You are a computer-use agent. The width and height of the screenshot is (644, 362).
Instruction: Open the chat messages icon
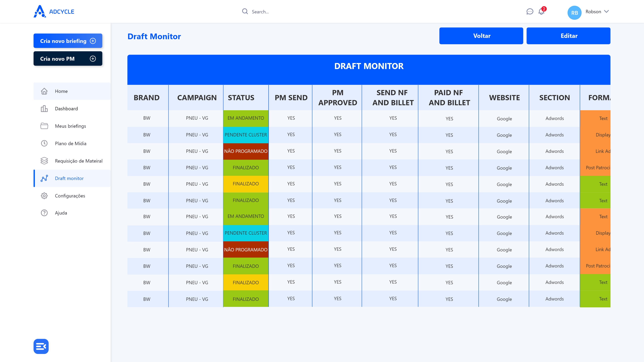[x=529, y=12]
